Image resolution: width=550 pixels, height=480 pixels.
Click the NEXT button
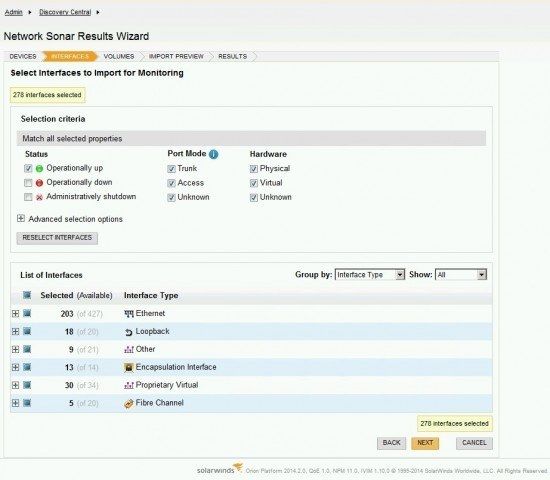point(425,443)
